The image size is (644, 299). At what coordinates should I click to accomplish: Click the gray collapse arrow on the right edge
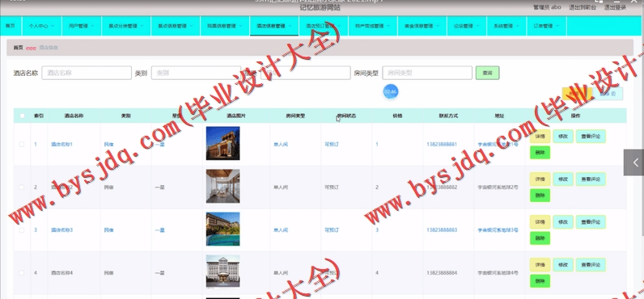633,162
